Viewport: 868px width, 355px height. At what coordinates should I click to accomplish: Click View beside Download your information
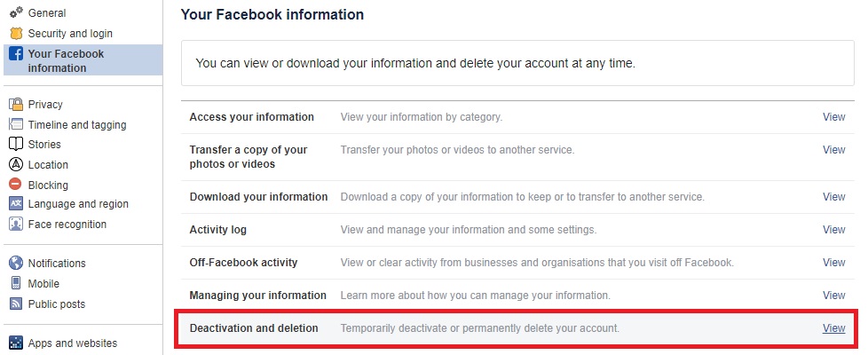click(833, 197)
